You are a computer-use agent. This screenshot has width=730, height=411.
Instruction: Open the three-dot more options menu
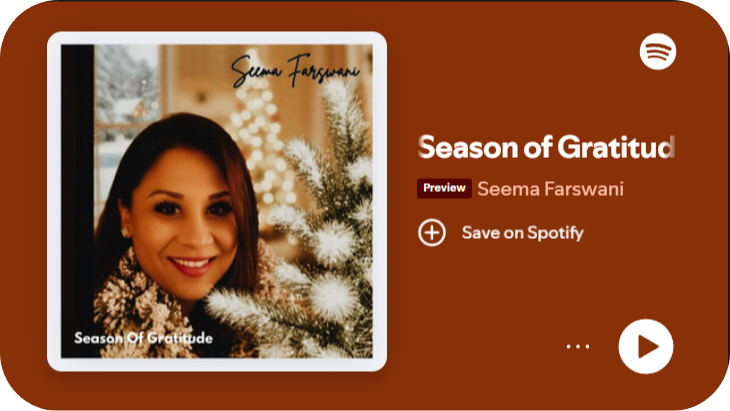tap(578, 346)
